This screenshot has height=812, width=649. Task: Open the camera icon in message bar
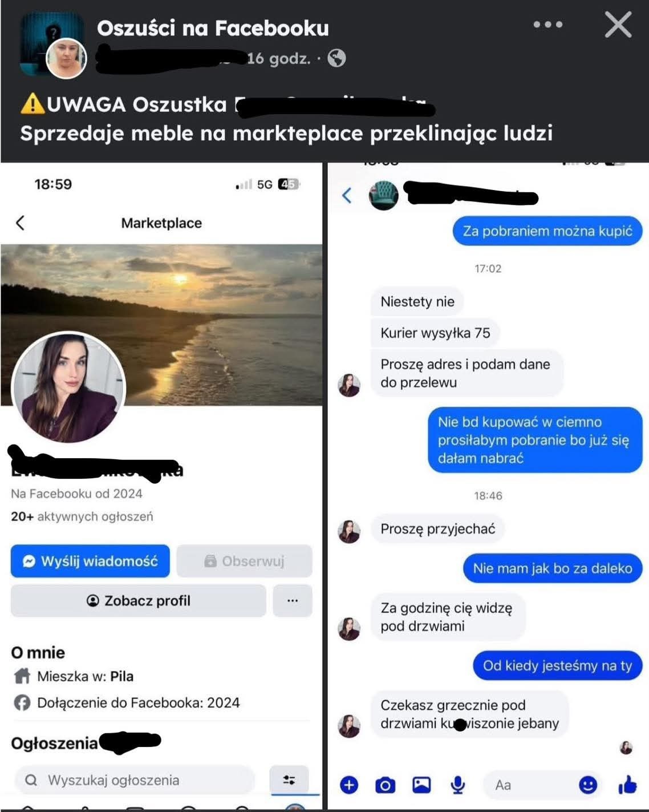(x=385, y=785)
